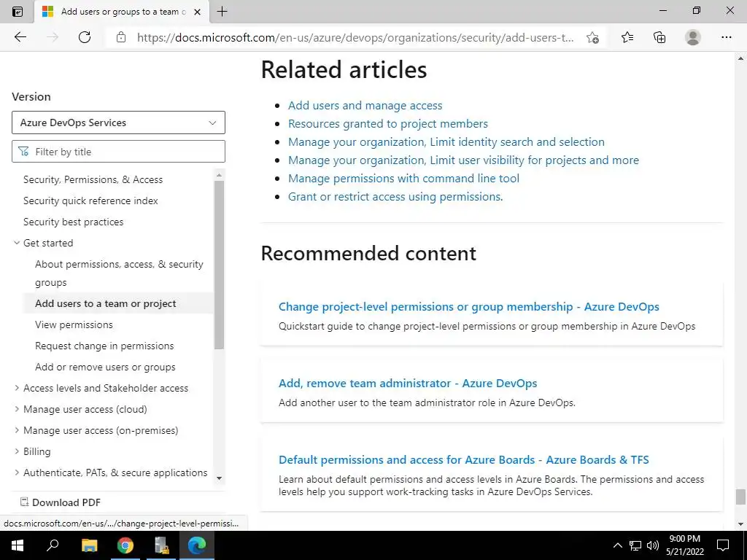The image size is (747, 560).
Task: Click the Refresh page icon
Action: 85,37
